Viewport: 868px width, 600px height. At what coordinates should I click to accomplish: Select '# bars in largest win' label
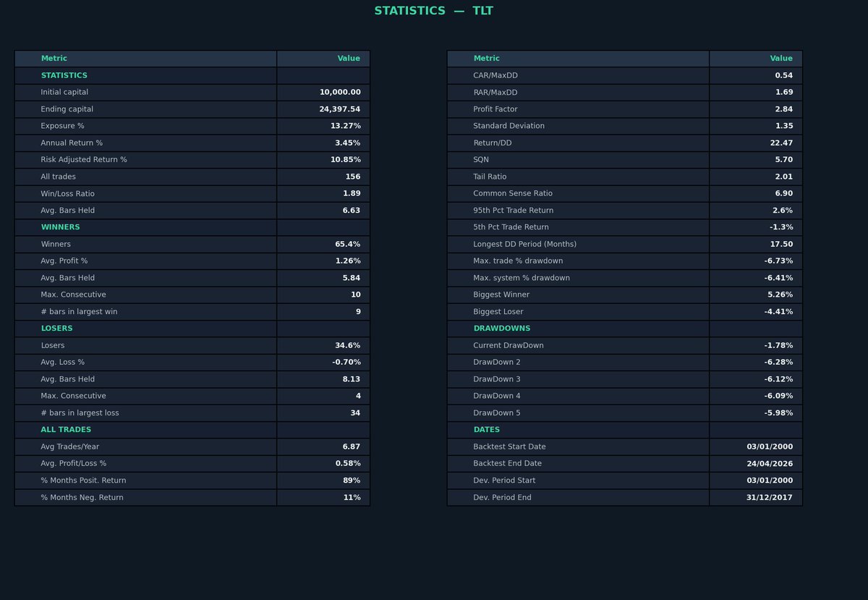(79, 312)
